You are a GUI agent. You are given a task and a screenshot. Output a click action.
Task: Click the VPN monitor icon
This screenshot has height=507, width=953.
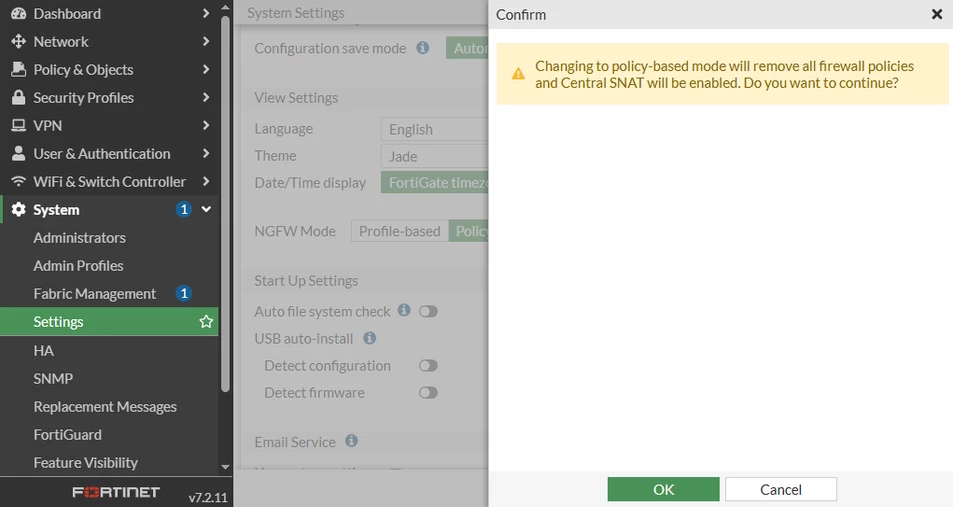[19, 125]
